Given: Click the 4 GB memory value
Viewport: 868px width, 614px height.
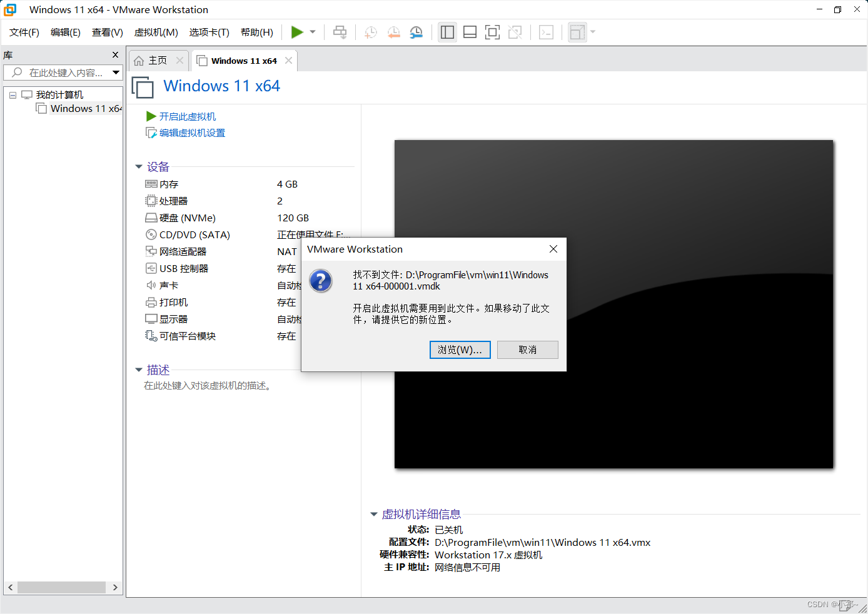Looking at the screenshot, I should pyautogui.click(x=287, y=184).
